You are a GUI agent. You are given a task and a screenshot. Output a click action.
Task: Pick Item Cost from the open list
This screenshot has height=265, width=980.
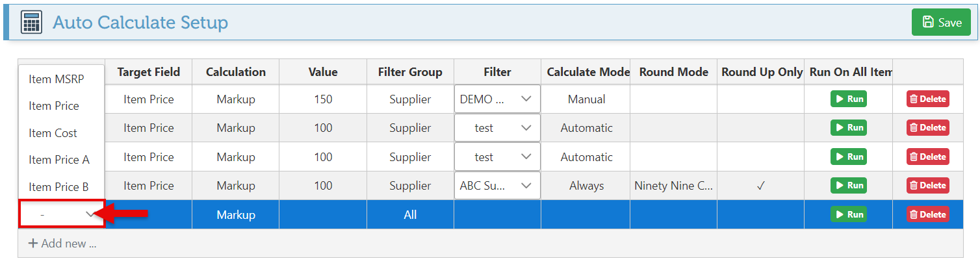tap(53, 133)
